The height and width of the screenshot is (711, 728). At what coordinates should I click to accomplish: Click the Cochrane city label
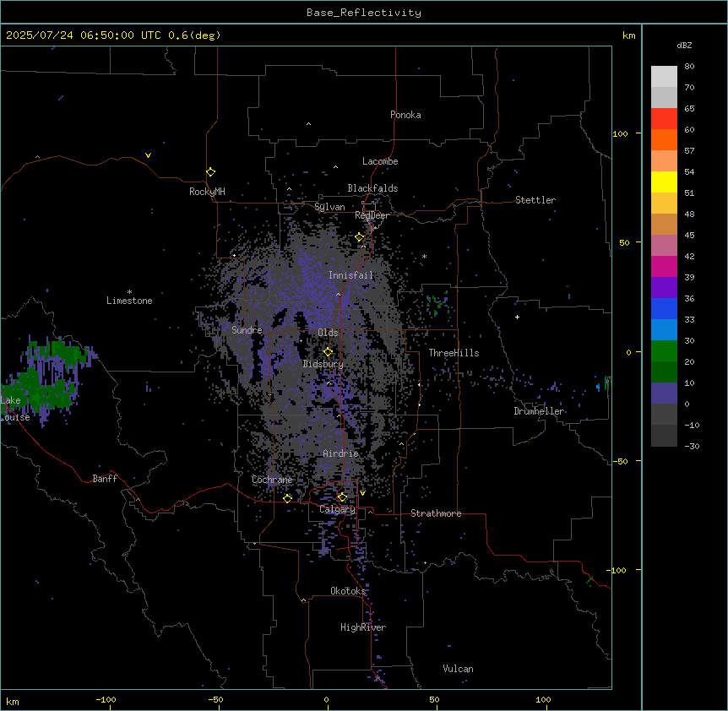coord(272,480)
